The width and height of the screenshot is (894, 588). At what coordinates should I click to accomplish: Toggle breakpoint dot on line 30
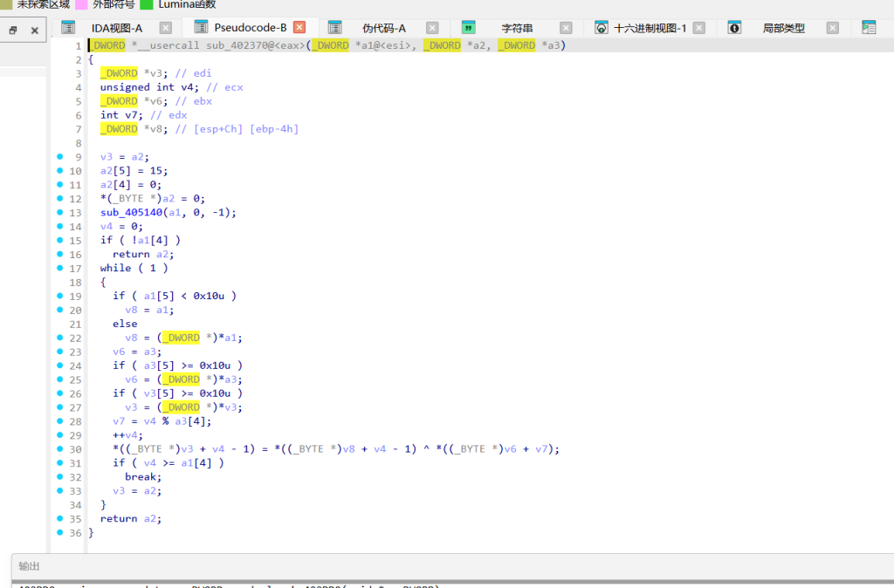point(60,448)
